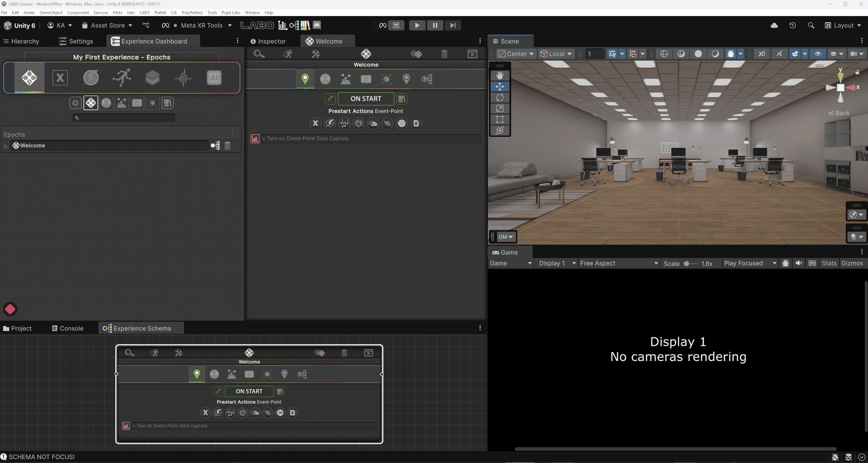
Task: Select the stacked layers icon in dashboard
Action: [153, 78]
